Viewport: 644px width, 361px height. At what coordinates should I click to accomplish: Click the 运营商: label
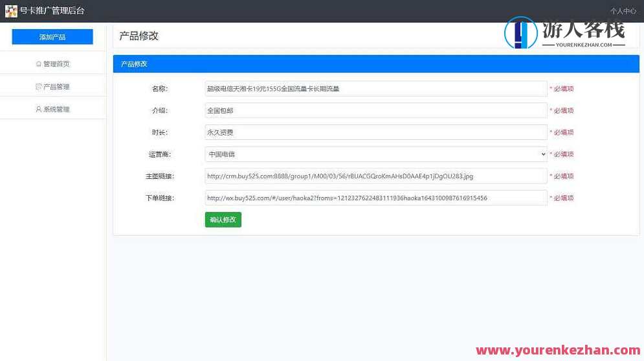[160, 154]
